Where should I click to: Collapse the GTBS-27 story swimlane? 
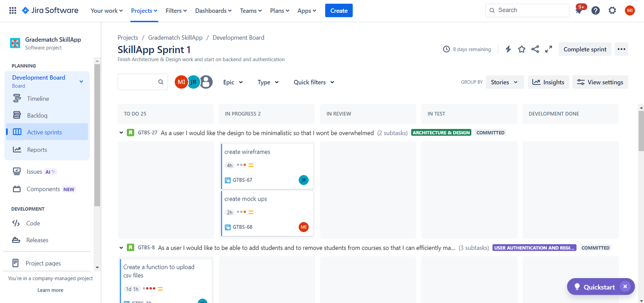(x=121, y=132)
